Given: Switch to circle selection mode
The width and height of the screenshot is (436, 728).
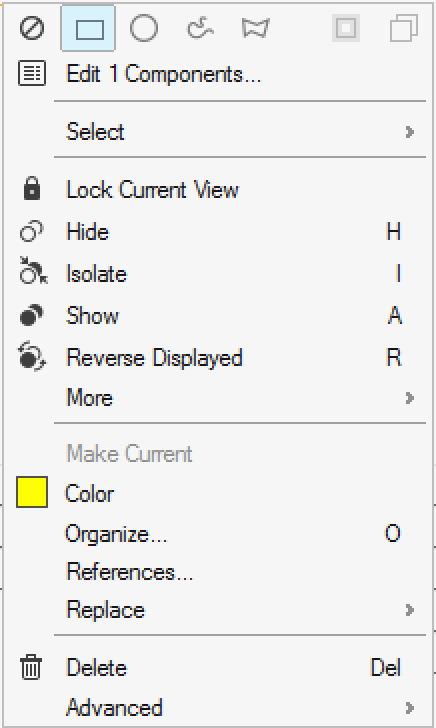Looking at the screenshot, I should pyautogui.click(x=144, y=28).
